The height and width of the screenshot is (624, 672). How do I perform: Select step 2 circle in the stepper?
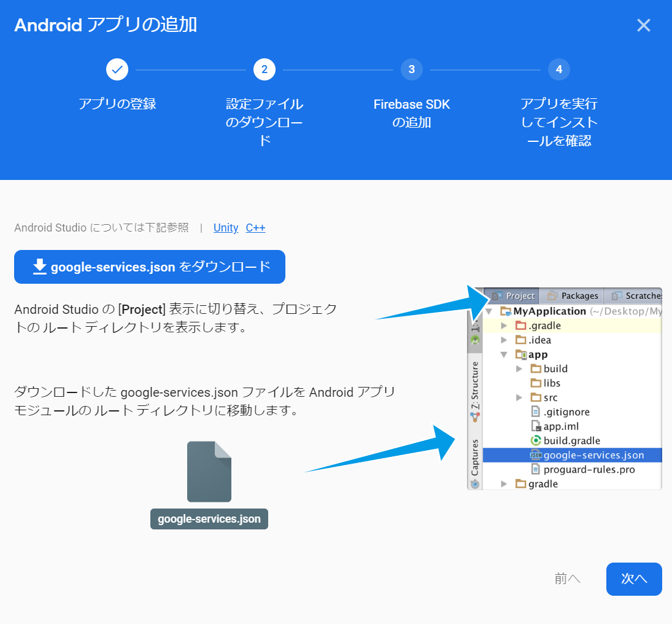pos(265,69)
